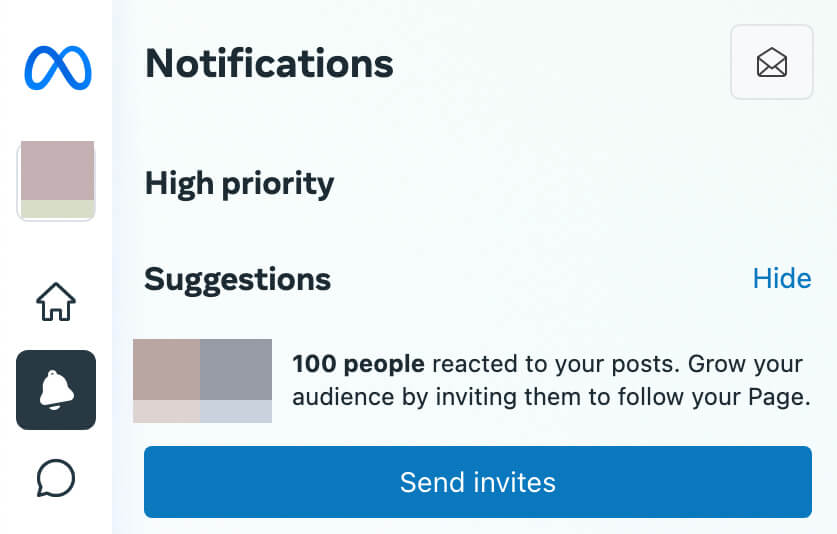Select the High priority heading
The width and height of the screenshot is (837, 534).
pos(239,183)
